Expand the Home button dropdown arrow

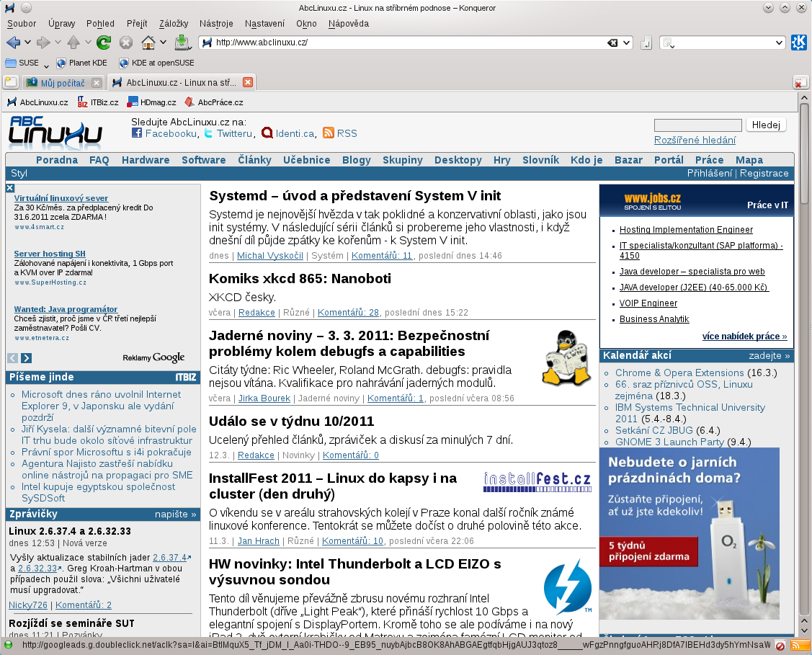pyautogui.click(x=163, y=43)
